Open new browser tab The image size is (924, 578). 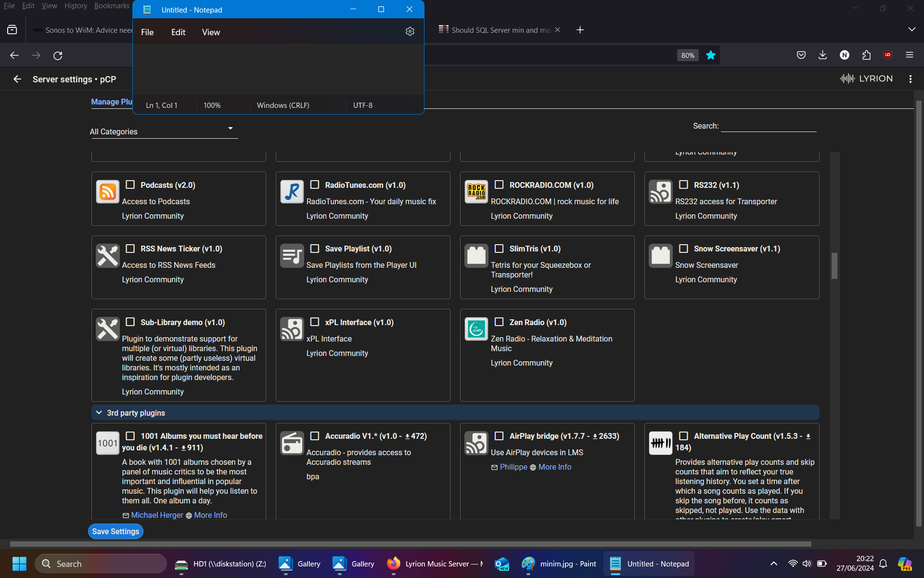[x=580, y=30]
